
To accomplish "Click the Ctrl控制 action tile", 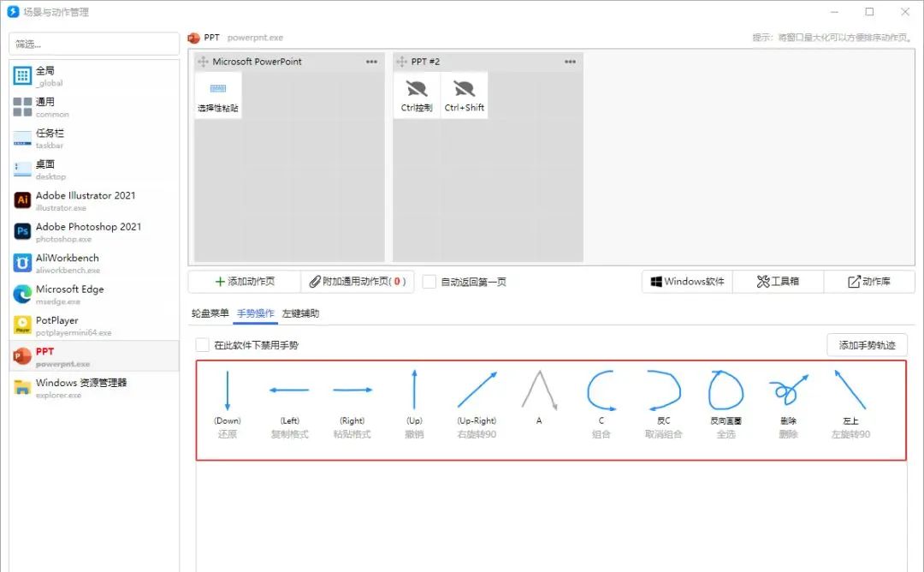I will click(417, 96).
